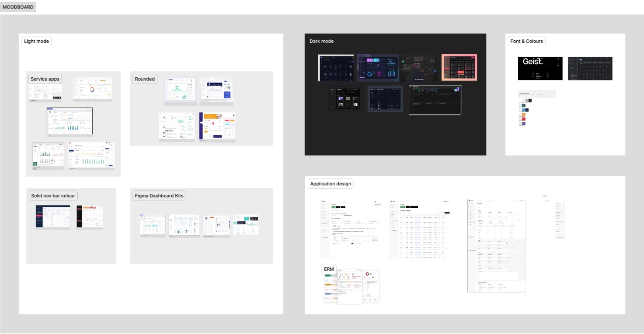Click the Application design label

coord(331,184)
